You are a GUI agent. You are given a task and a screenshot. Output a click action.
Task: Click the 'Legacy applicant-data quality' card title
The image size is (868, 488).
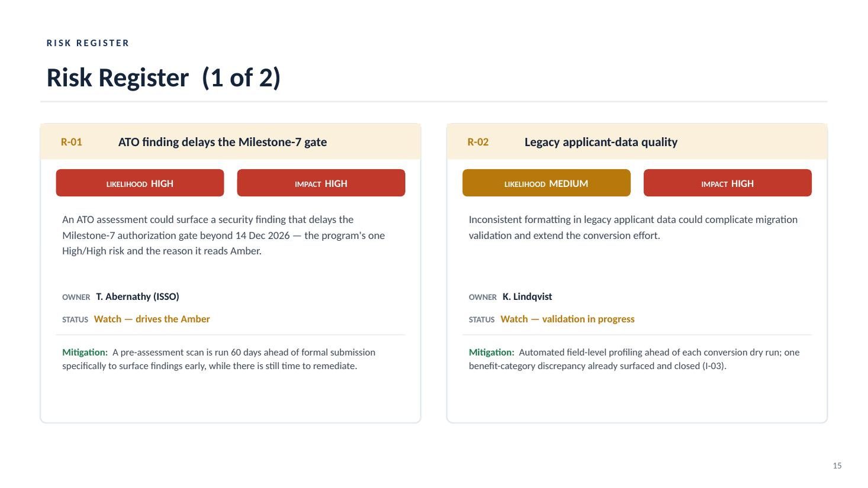tap(601, 142)
